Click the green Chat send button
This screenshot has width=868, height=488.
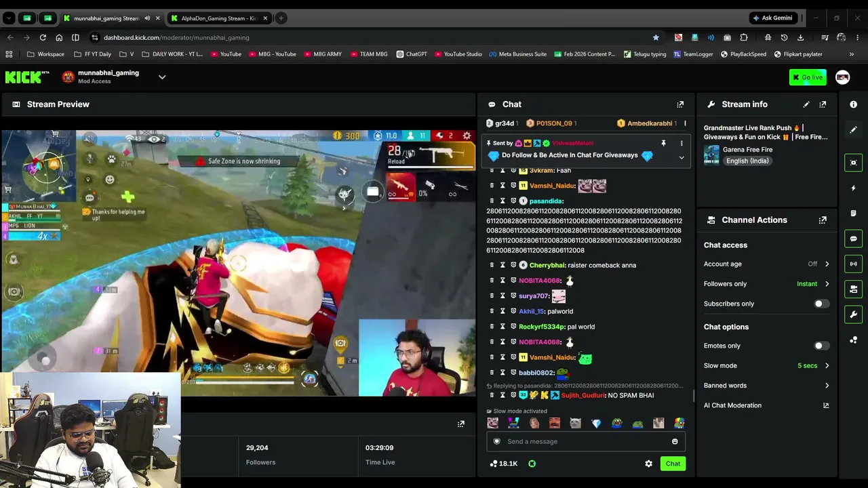[673, 464]
